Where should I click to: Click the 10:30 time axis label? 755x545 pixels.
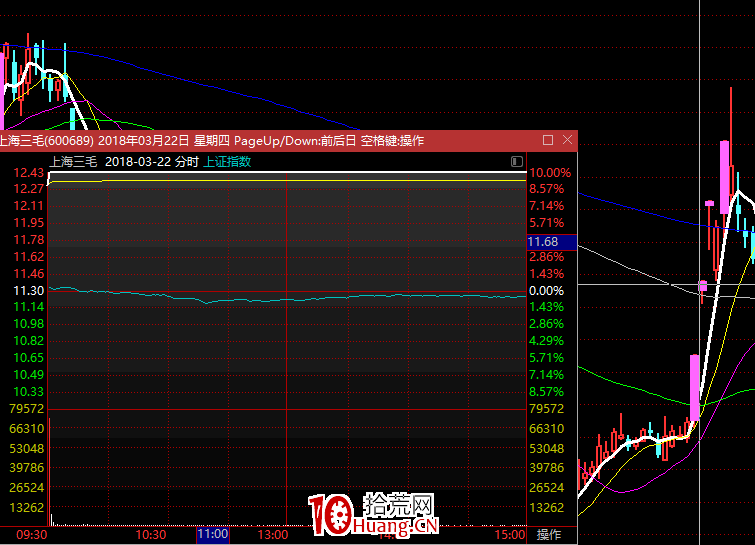pos(151,534)
